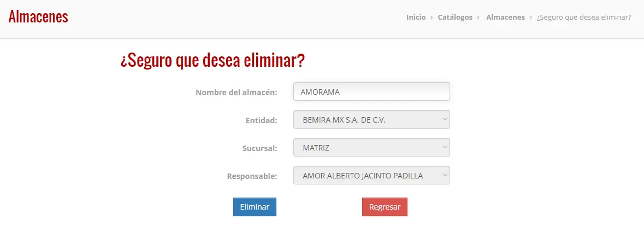Viewport: 644px width, 237px height.
Task: Click the chevron arrow in Entidad dropdown
Action: (x=445, y=119)
